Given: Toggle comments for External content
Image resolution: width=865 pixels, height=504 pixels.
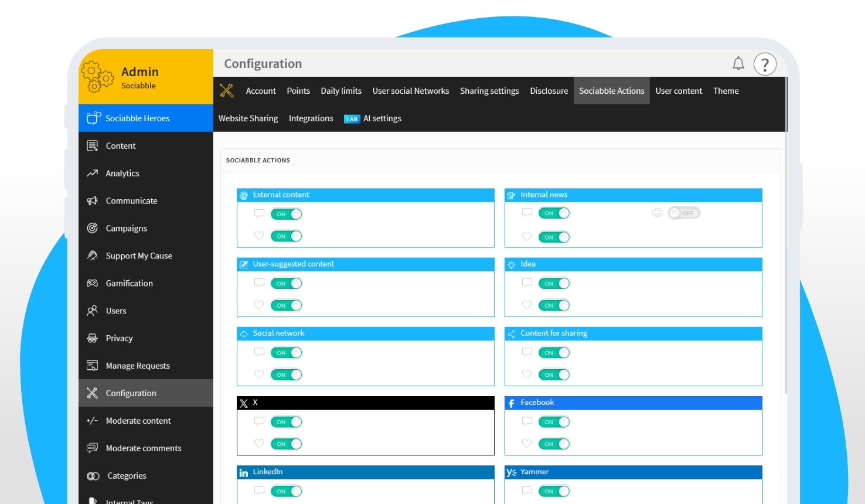Looking at the screenshot, I should tap(286, 214).
